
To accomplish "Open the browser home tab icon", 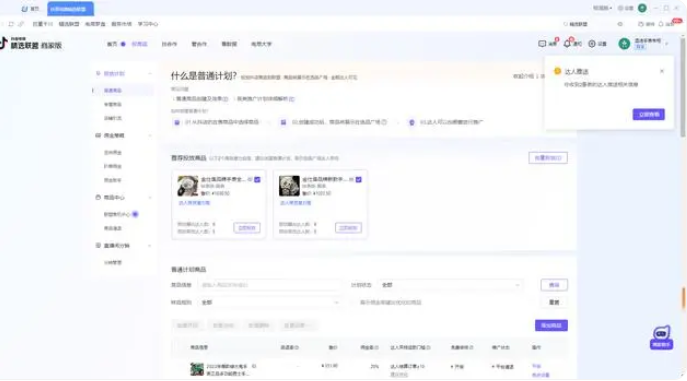I will pyautogui.click(x=25, y=9).
